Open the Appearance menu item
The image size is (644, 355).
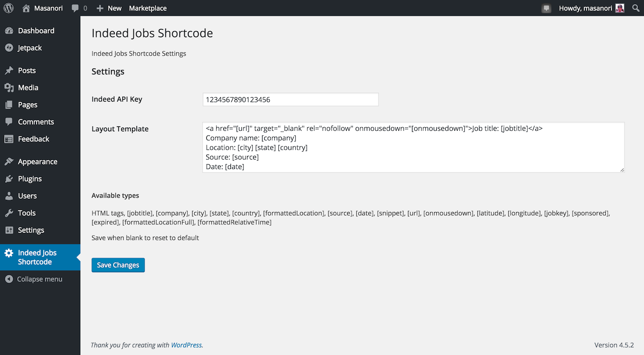coord(37,162)
